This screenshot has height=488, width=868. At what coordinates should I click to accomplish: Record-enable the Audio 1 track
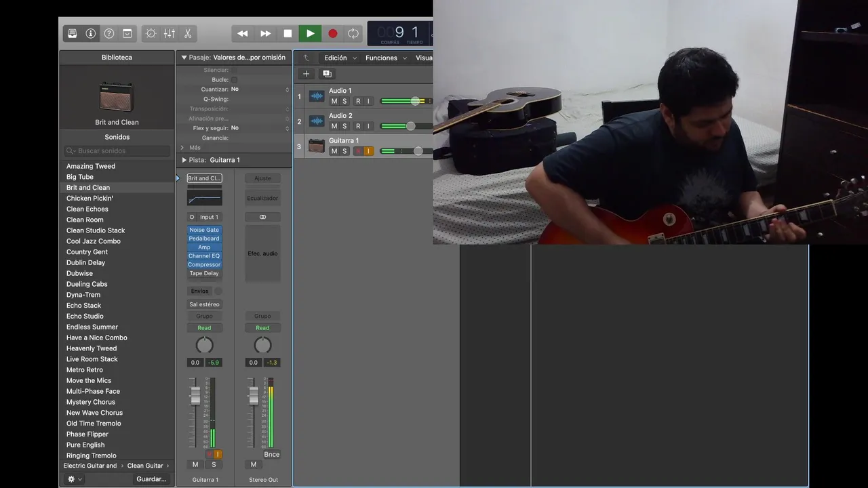pos(358,101)
